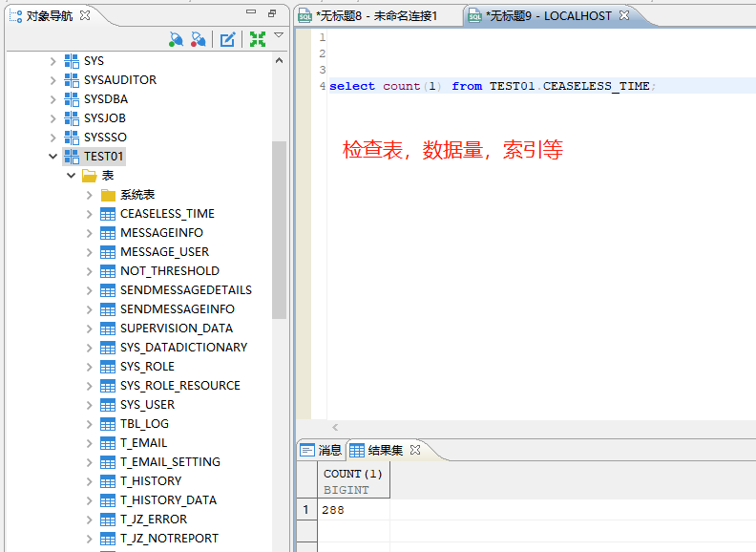
Task: Click the 系统表 folder icon
Action: pos(108,195)
